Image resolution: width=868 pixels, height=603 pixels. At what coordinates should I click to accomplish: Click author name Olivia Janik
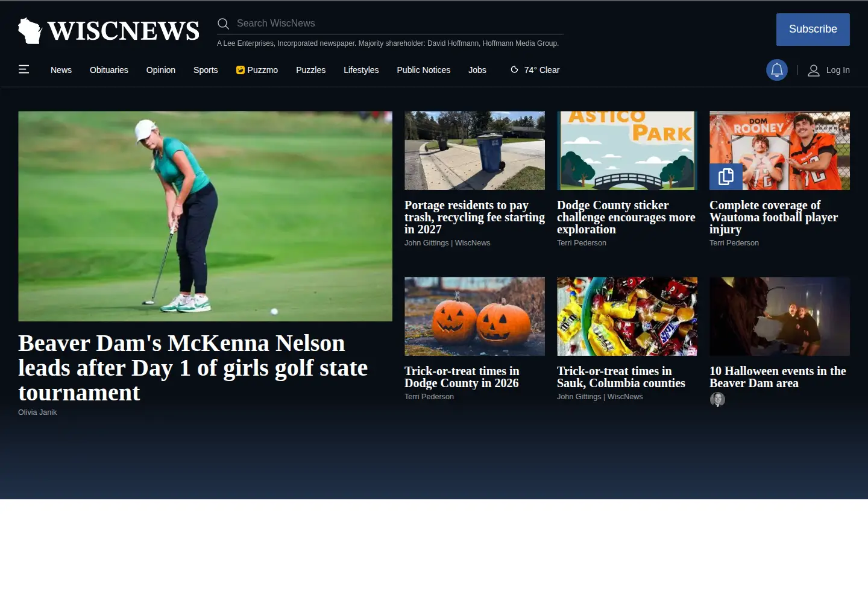point(37,412)
